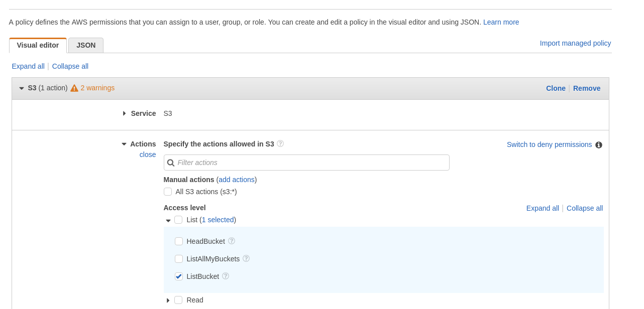
Task: Collapse the S3 policy section
Action: [20, 88]
